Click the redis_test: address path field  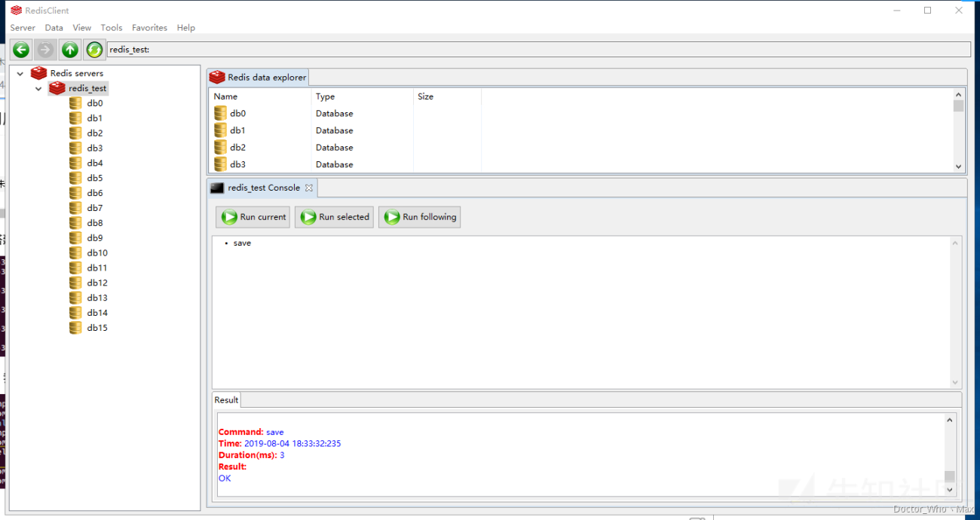point(538,50)
